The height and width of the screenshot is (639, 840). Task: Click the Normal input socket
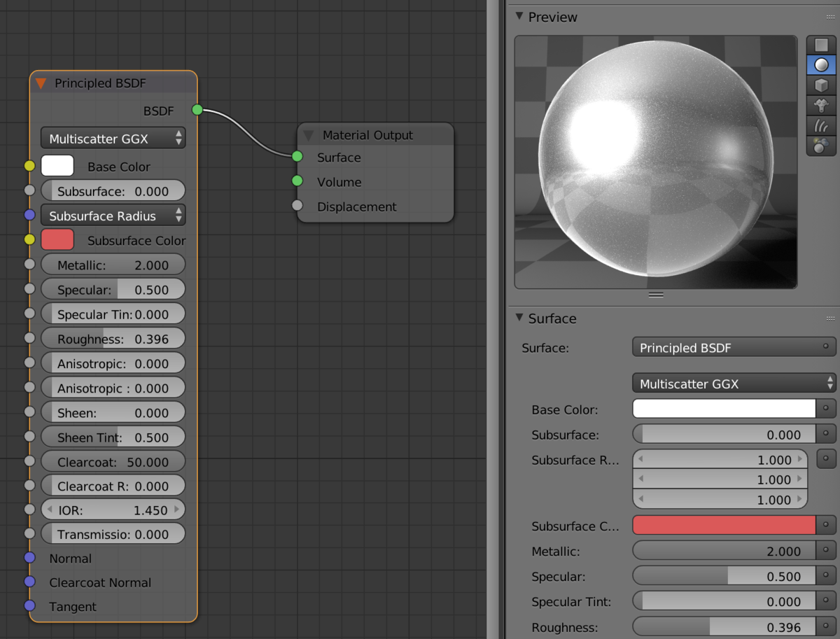pyautogui.click(x=29, y=558)
